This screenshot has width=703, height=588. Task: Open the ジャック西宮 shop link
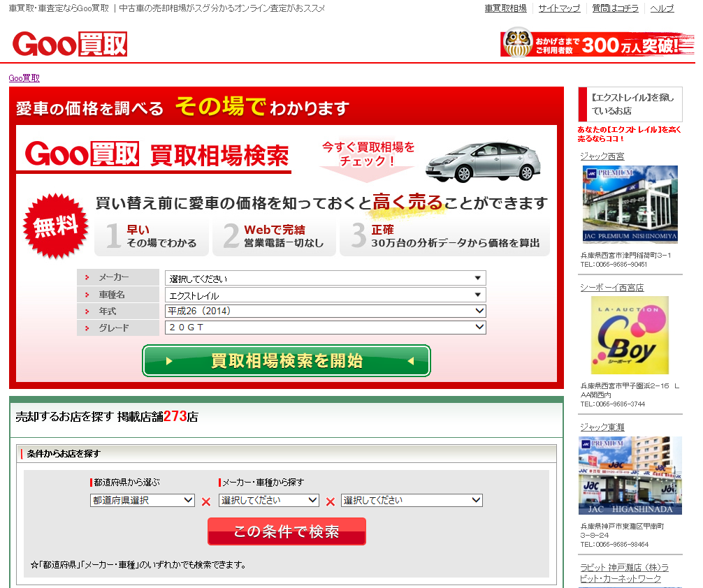click(x=602, y=156)
